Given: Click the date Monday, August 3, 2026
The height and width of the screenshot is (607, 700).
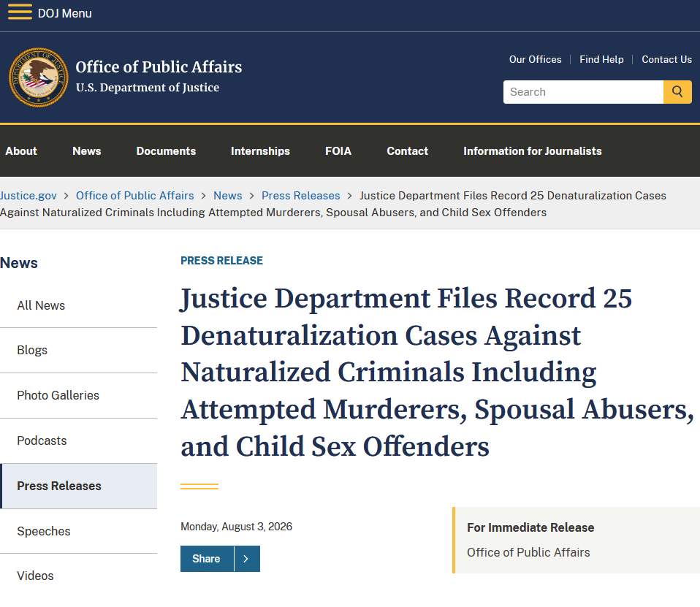Looking at the screenshot, I should (236, 527).
